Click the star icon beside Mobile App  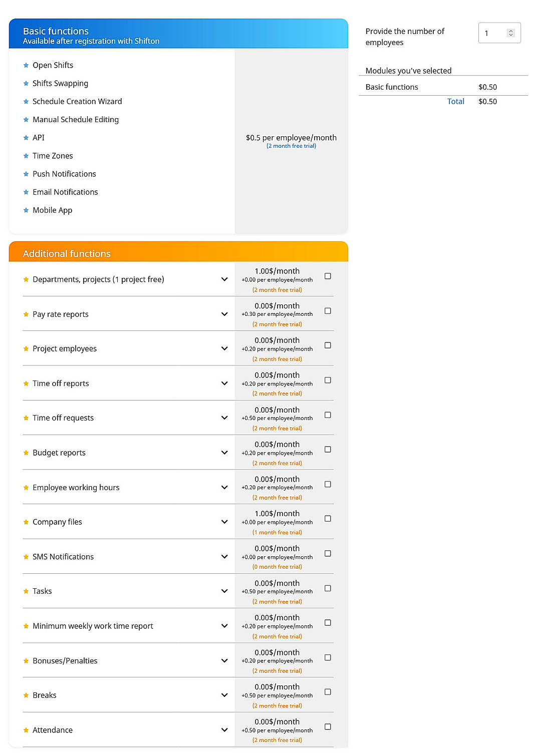(x=26, y=210)
